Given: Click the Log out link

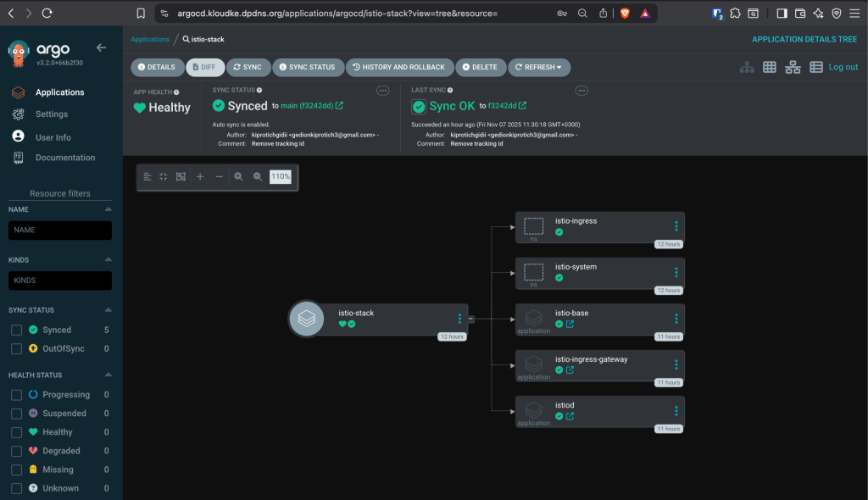Looking at the screenshot, I should pyautogui.click(x=843, y=67).
